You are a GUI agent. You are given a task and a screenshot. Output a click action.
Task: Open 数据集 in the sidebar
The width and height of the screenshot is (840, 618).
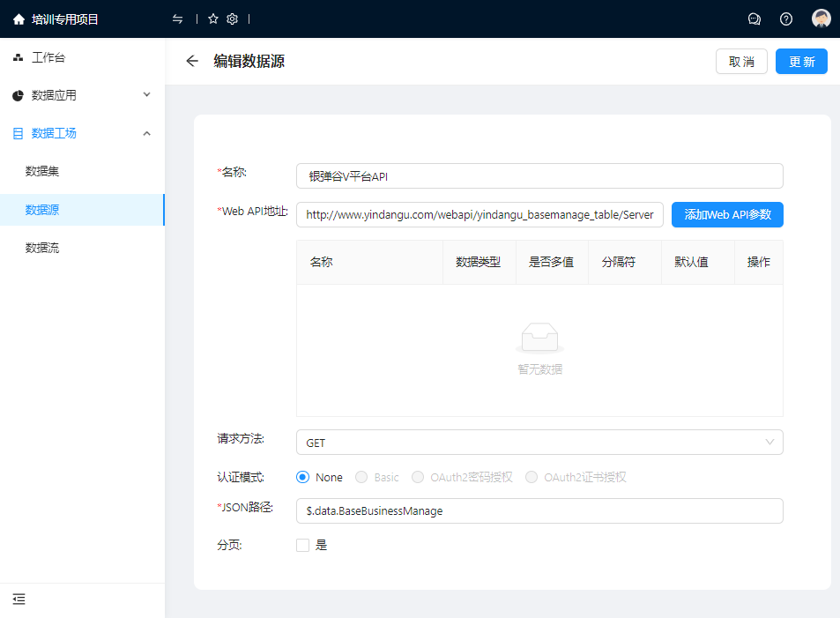pyautogui.click(x=42, y=171)
